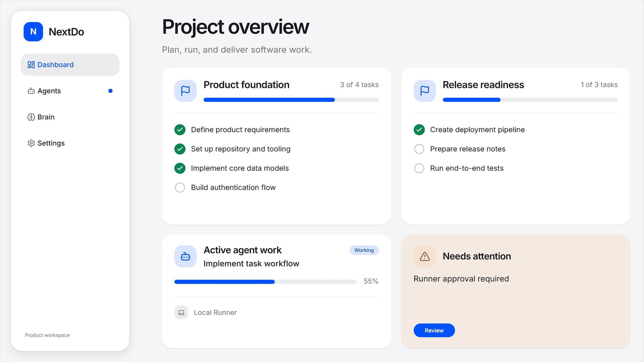Click the 55% progress value
Image resolution: width=644 pixels, height=362 pixels.
(371, 281)
